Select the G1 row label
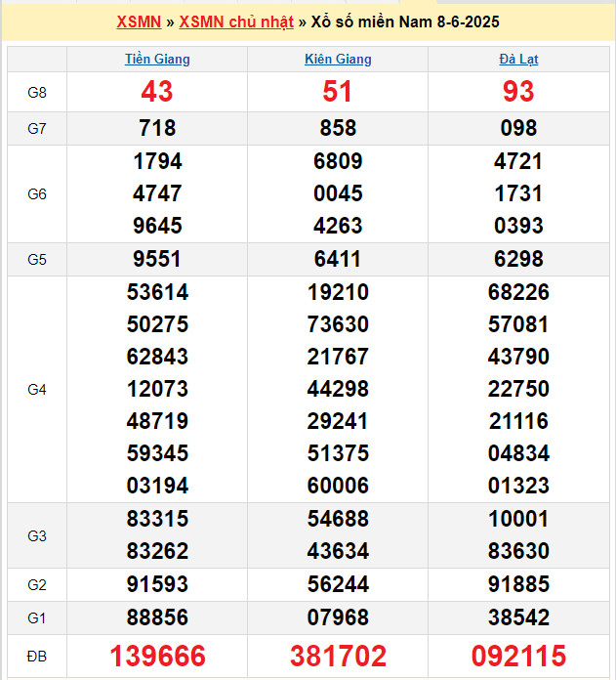Viewport: 616px width, 680px height. click(x=37, y=618)
